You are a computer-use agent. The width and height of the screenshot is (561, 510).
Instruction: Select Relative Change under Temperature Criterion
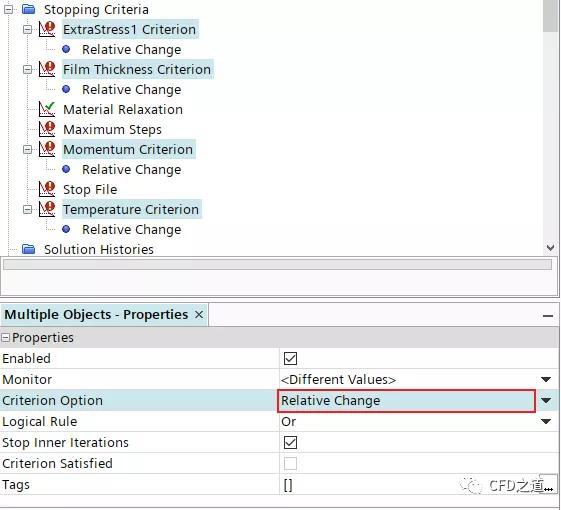tap(131, 229)
